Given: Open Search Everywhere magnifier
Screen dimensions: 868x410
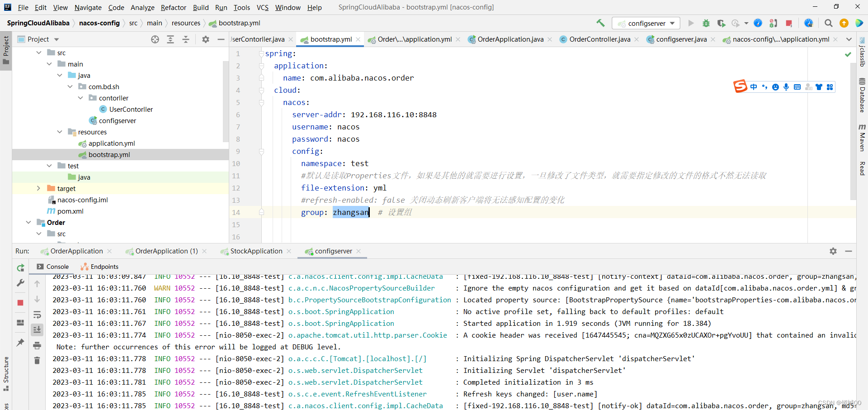Looking at the screenshot, I should (828, 23).
